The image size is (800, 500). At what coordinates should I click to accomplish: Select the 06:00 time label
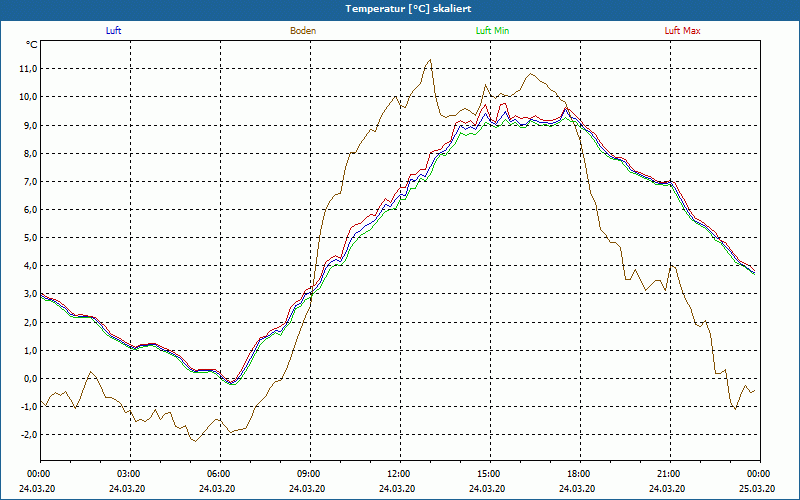click(x=217, y=474)
